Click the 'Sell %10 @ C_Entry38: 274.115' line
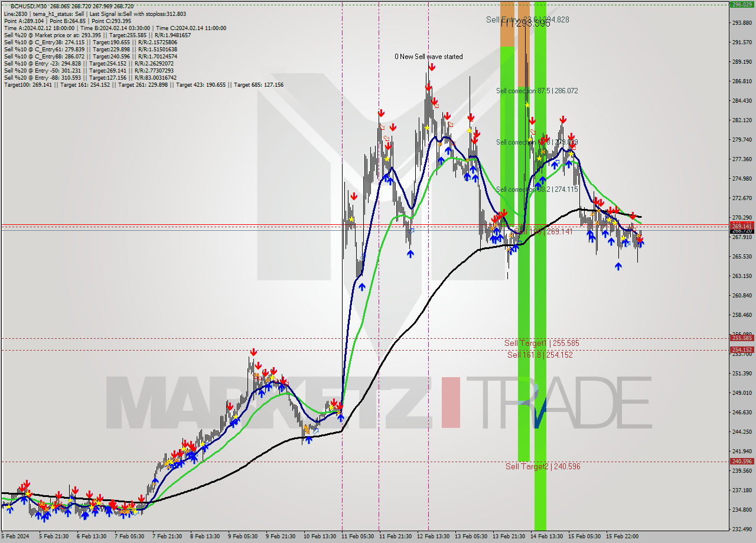The image size is (756, 543). (x=90, y=42)
